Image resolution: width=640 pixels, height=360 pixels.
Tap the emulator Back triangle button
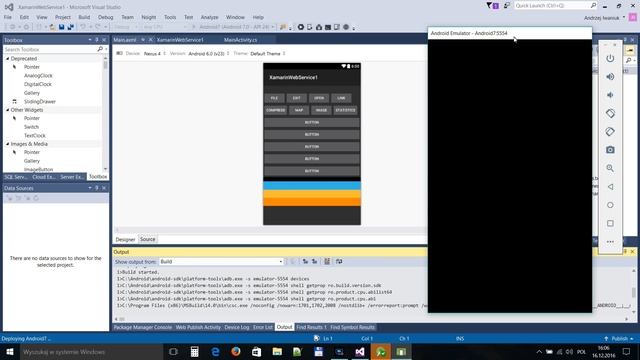pyautogui.click(x=610, y=187)
